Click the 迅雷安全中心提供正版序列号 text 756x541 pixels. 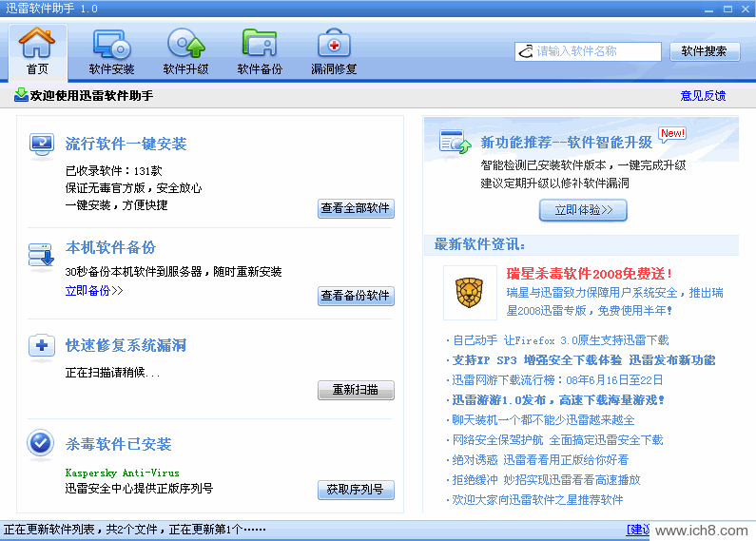[x=140, y=489]
